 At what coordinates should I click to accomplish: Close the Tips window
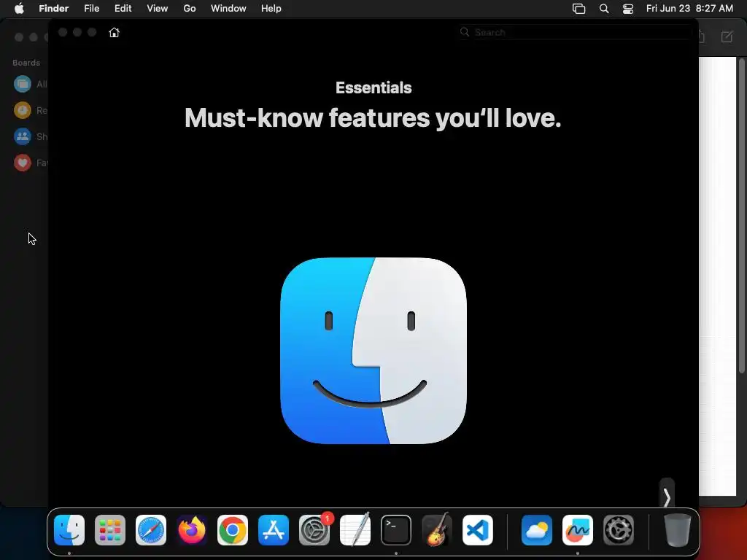click(63, 32)
